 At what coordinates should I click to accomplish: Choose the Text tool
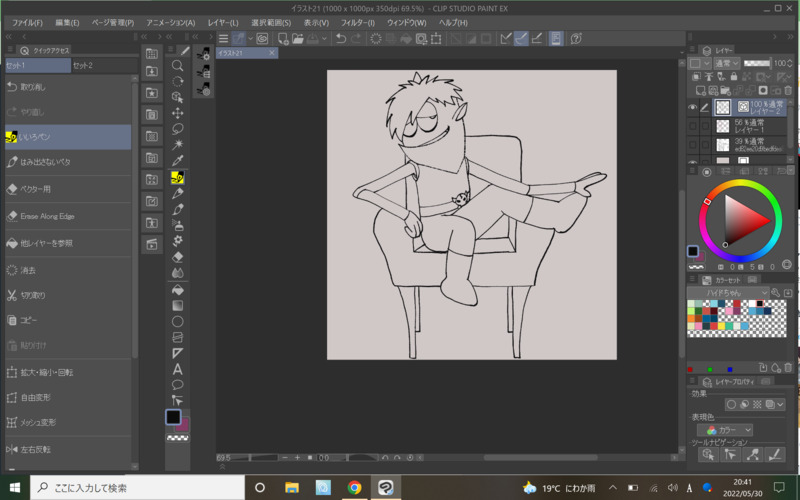[177, 369]
